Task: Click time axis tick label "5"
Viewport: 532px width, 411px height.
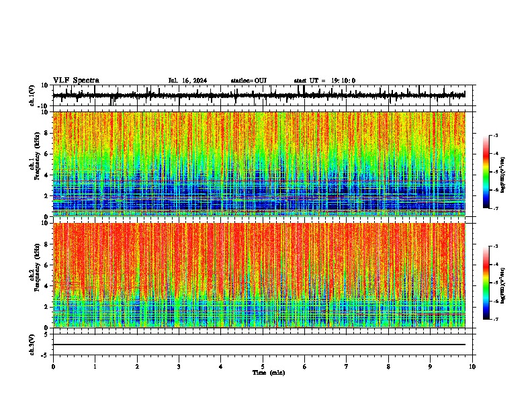Action: (263, 367)
